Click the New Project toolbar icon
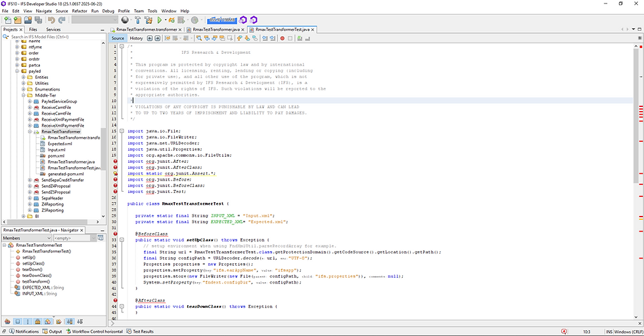The height and width of the screenshot is (336, 644). pos(18,20)
